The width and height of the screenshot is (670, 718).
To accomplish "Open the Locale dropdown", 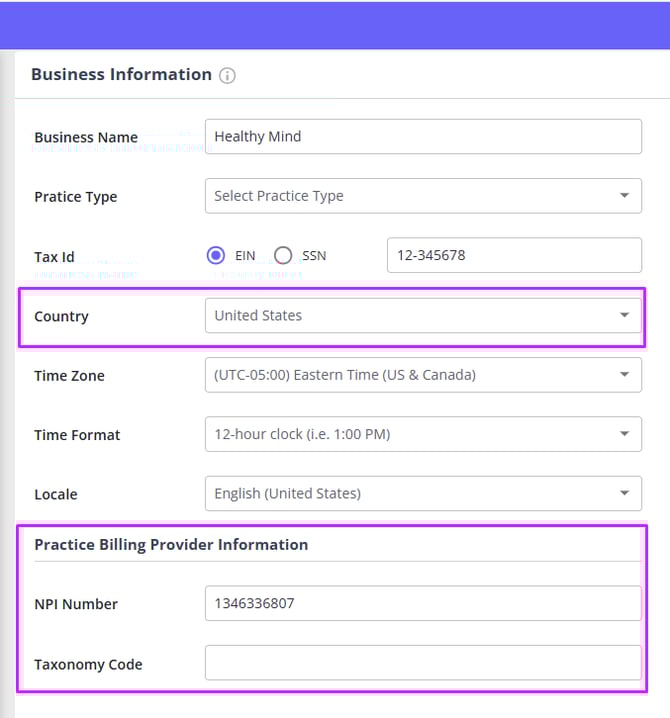I will [x=422, y=493].
